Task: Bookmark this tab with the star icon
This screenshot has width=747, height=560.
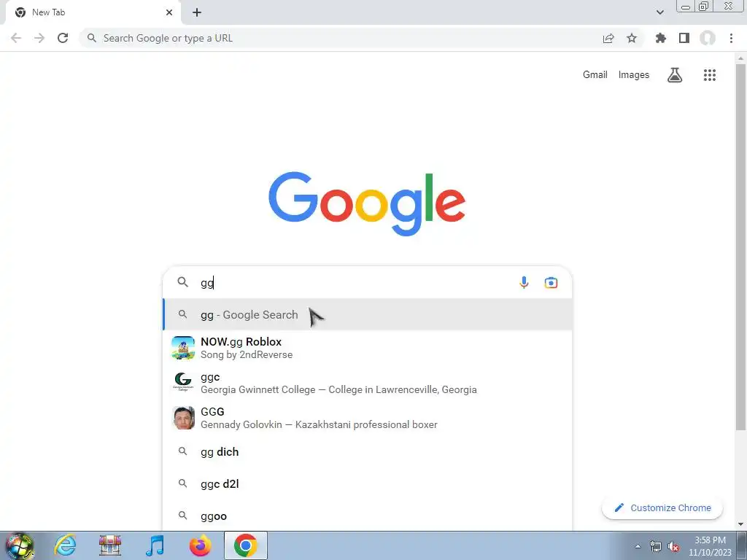Action: click(x=632, y=38)
